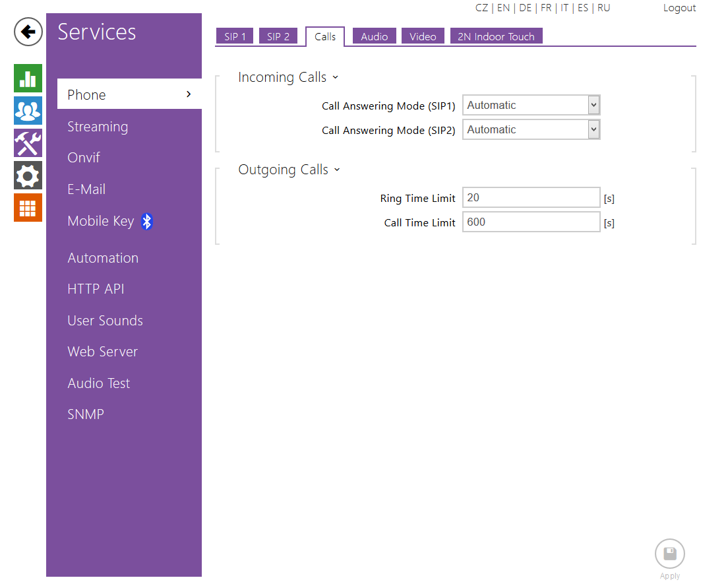Open the System gear icon

pos(28,176)
